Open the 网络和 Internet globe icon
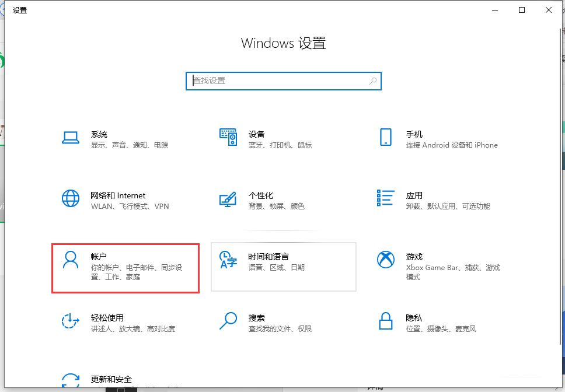The image size is (565, 392). click(x=71, y=198)
